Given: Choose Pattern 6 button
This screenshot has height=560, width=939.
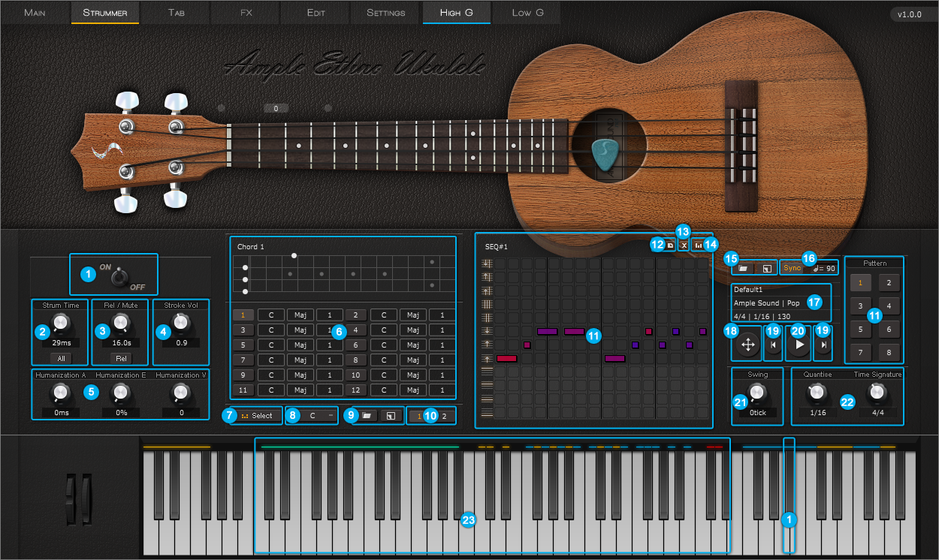Looking at the screenshot, I should pyautogui.click(x=888, y=329).
